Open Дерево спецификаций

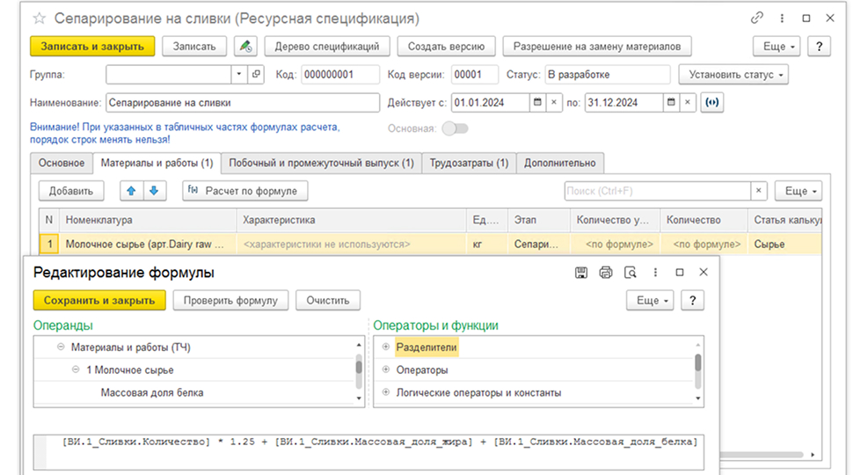(x=327, y=47)
